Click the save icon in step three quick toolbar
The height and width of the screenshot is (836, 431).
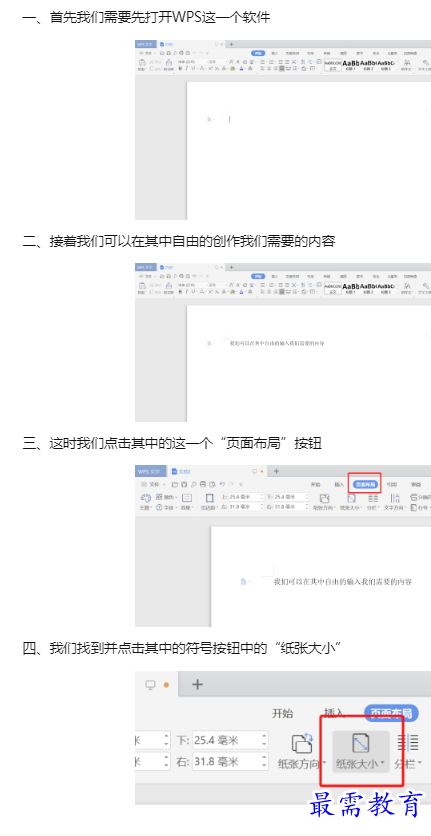pyautogui.click(x=184, y=485)
